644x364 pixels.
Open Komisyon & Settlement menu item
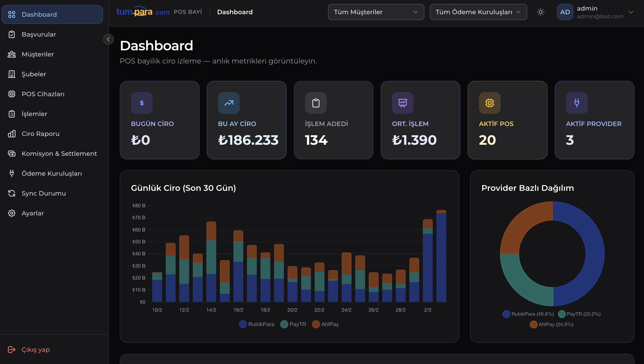(x=59, y=154)
